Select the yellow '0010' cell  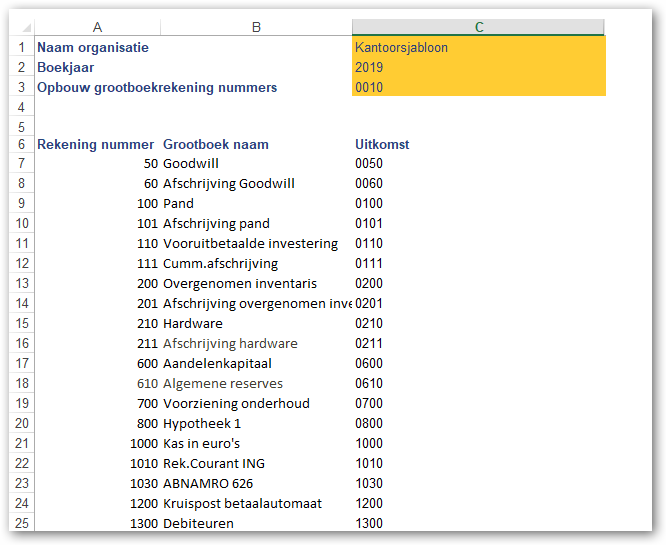click(479, 87)
